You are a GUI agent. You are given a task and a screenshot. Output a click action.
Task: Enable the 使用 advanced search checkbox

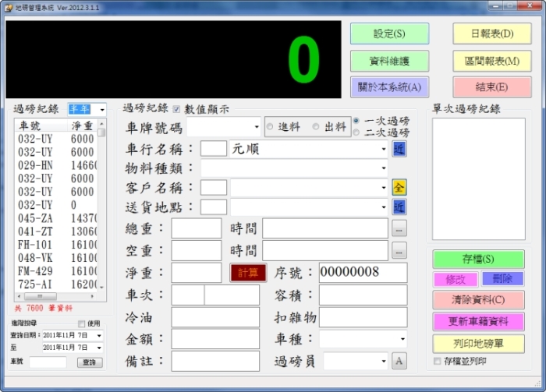[81, 323]
